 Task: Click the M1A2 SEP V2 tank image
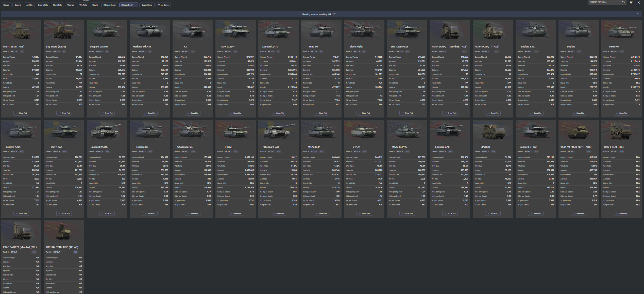407,132
